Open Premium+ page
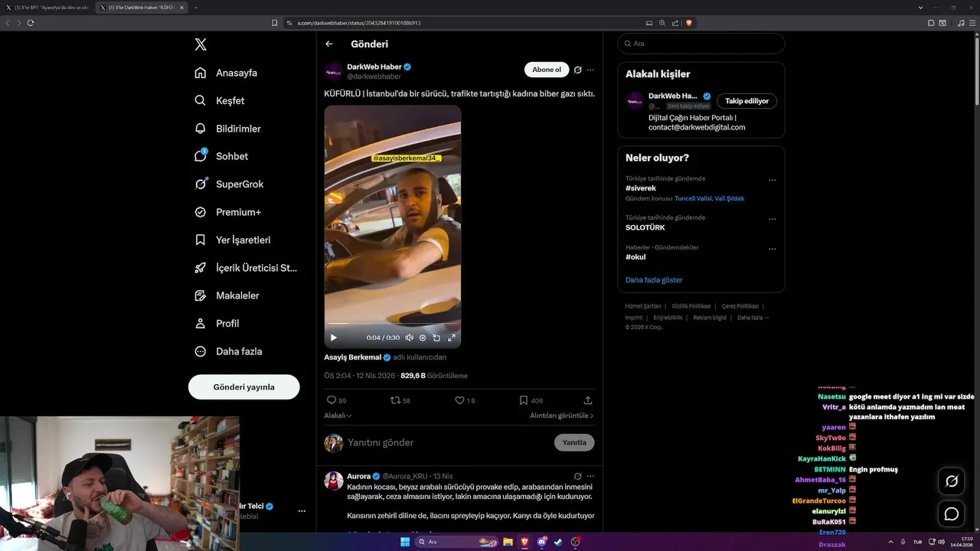Screen dimensions: 980x551 pyautogui.click(x=227, y=212)
